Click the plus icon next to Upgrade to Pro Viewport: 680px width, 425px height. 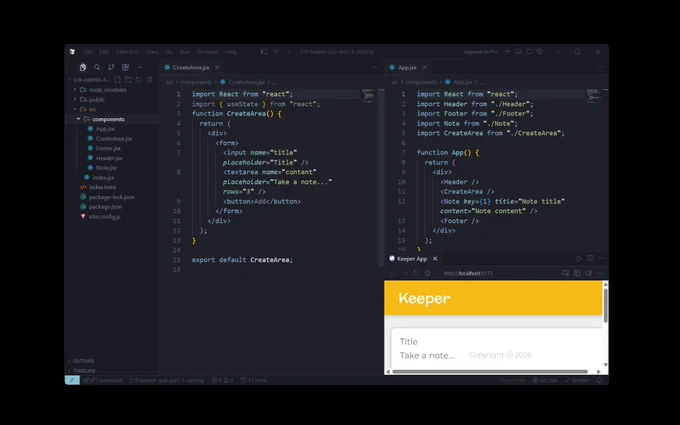507,52
